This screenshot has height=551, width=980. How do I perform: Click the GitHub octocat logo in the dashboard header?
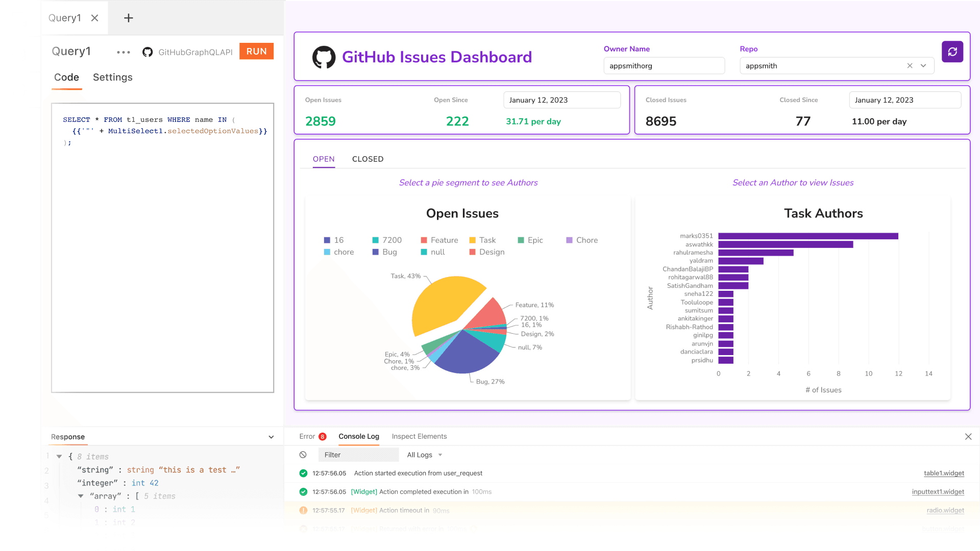(324, 57)
